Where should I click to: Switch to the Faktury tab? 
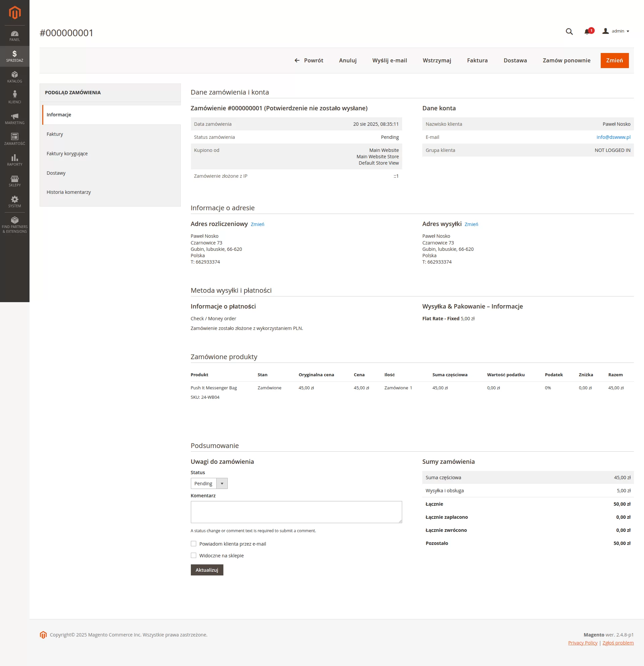click(x=55, y=134)
